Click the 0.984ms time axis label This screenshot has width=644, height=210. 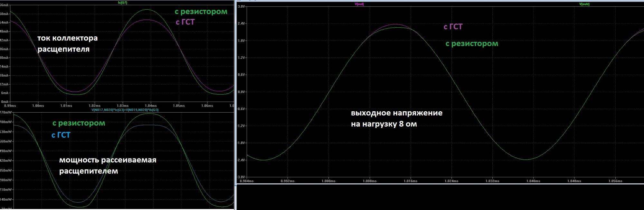247,181
